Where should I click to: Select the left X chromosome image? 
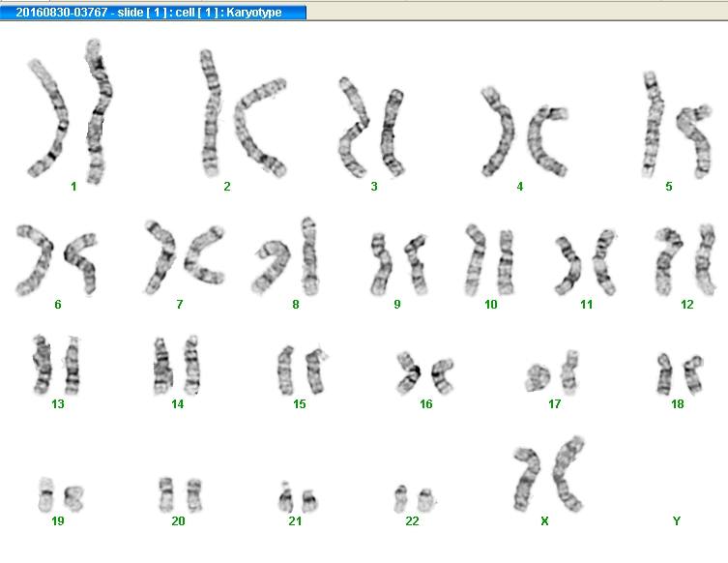(527, 480)
